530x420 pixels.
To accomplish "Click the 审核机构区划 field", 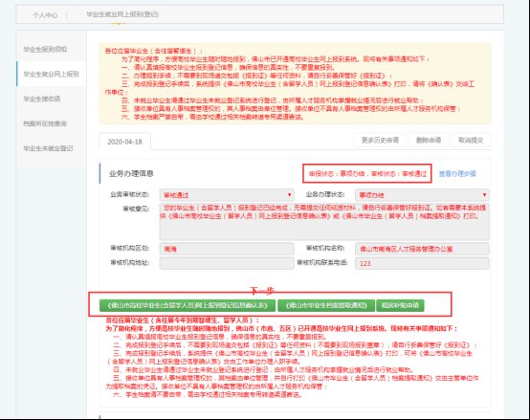I will pos(227,249).
